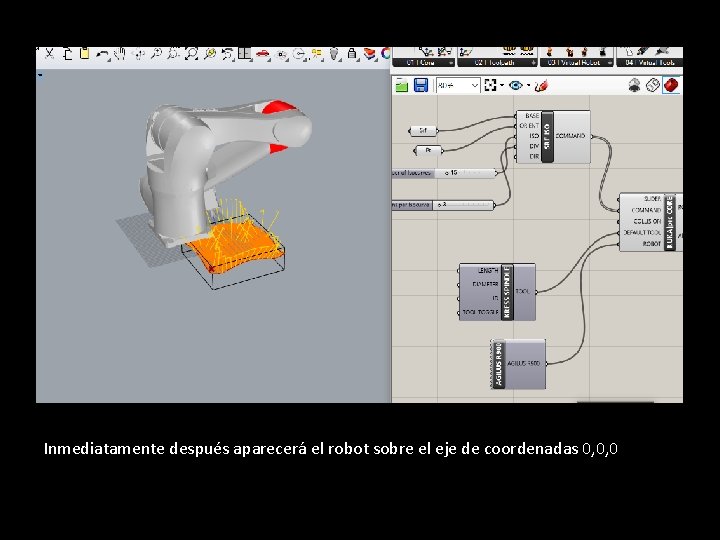Select the Zoom dynamic magnifier tool
Viewport: 720px width, 540px height.
click(156, 54)
